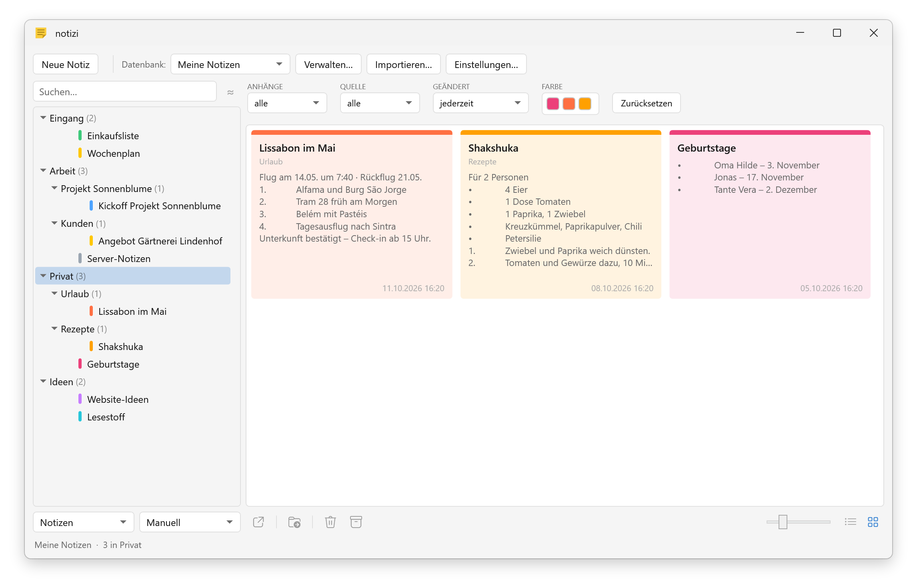Collapse the Ideen folder arrow
The width and height of the screenshot is (917, 588).
[43, 382]
